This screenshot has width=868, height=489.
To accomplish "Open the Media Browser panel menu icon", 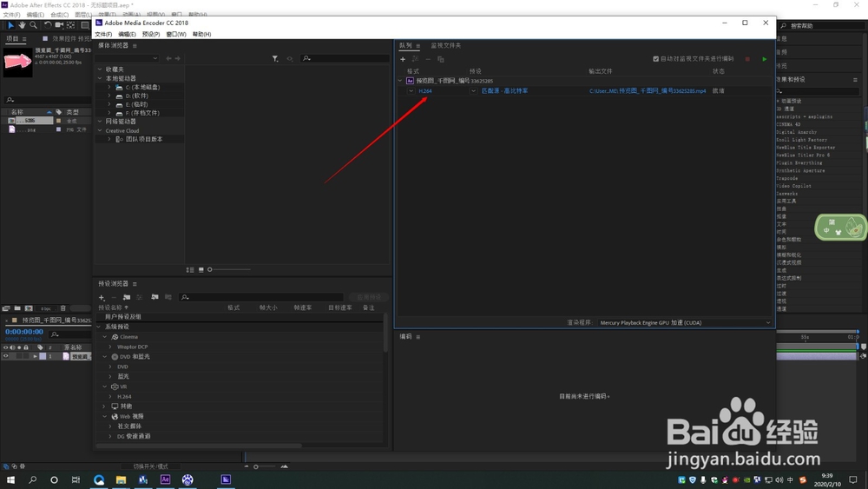I will click(135, 45).
